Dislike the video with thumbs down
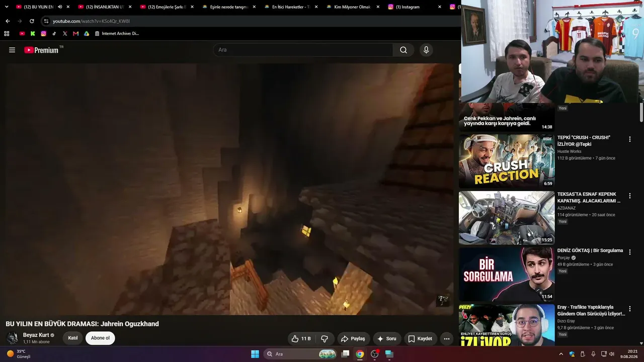This screenshot has height=362, width=644. pyautogui.click(x=325, y=339)
